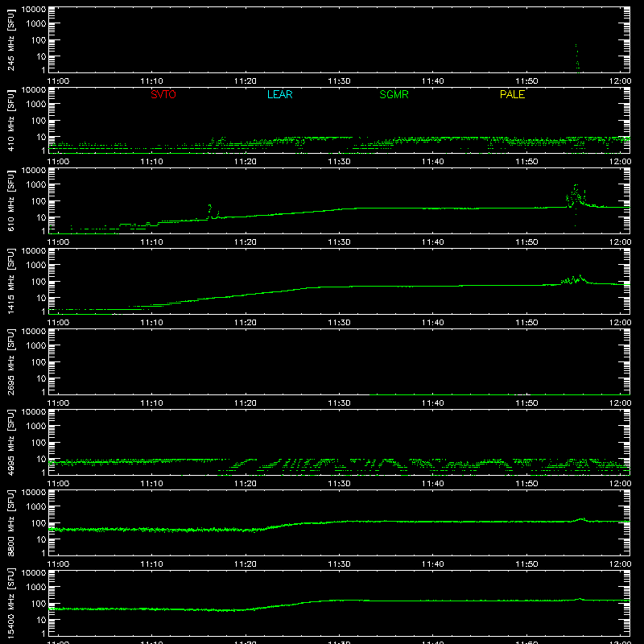Click the 11:30 tick label under 245 MHz panel
This screenshot has height=644, width=644.
pyautogui.click(x=339, y=81)
